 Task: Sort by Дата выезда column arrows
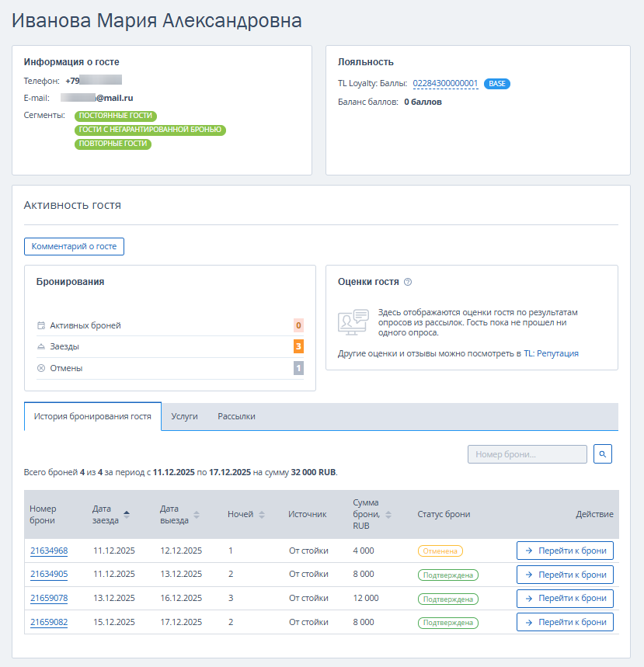pyautogui.click(x=197, y=514)
